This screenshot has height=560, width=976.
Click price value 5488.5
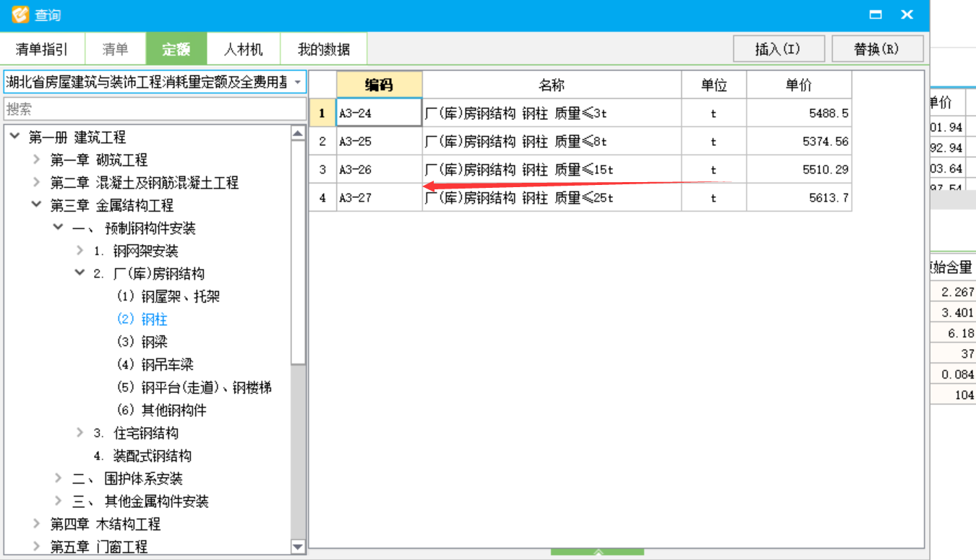(x=829, y=113)
